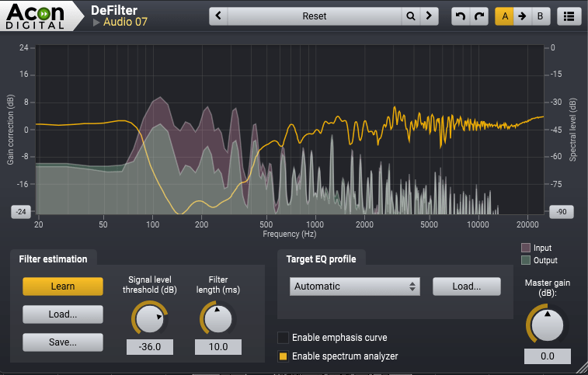Click the signal level threshold value field
The height and width of the screenshot is (375, 588).
point(150,347)
